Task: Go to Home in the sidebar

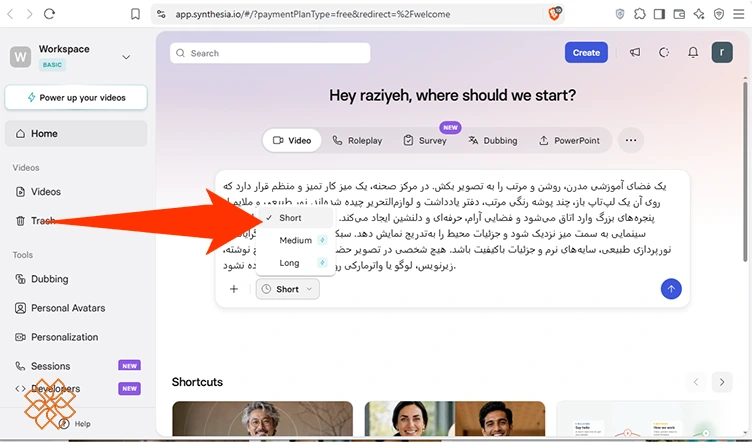Action: coord(76,133)
